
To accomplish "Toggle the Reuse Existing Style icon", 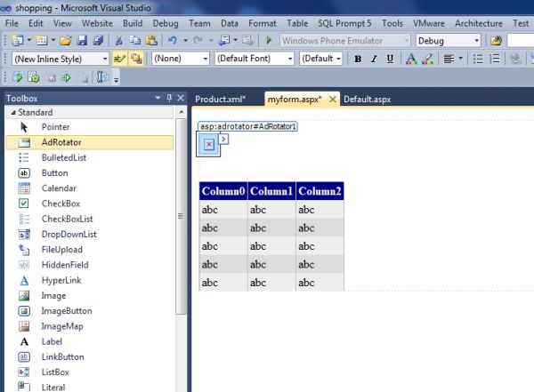I will click(x=136, y=59).
